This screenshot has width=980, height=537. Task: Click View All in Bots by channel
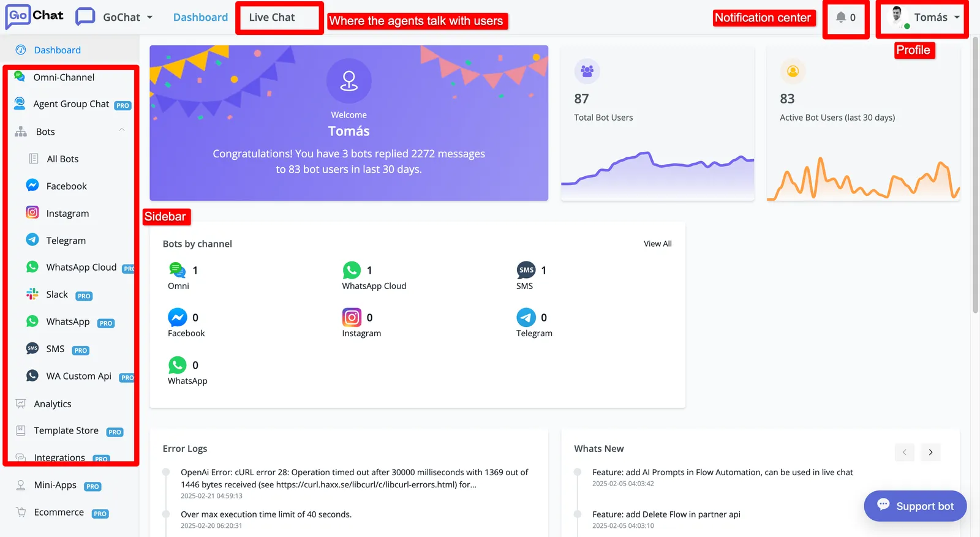pos(658,244)
